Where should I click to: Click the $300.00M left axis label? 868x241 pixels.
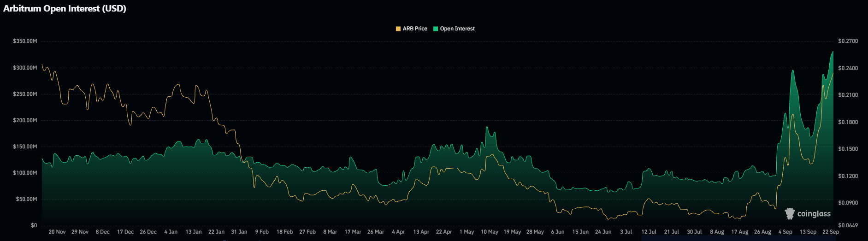click(25, 68)
